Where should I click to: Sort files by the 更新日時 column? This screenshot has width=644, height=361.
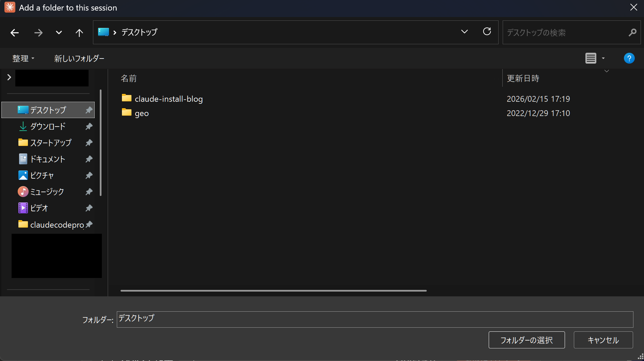tap(523, 79)
